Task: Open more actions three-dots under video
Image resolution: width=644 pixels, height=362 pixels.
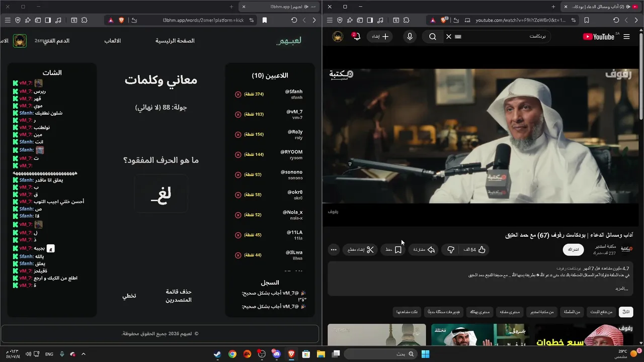Action: coord(334,249)
